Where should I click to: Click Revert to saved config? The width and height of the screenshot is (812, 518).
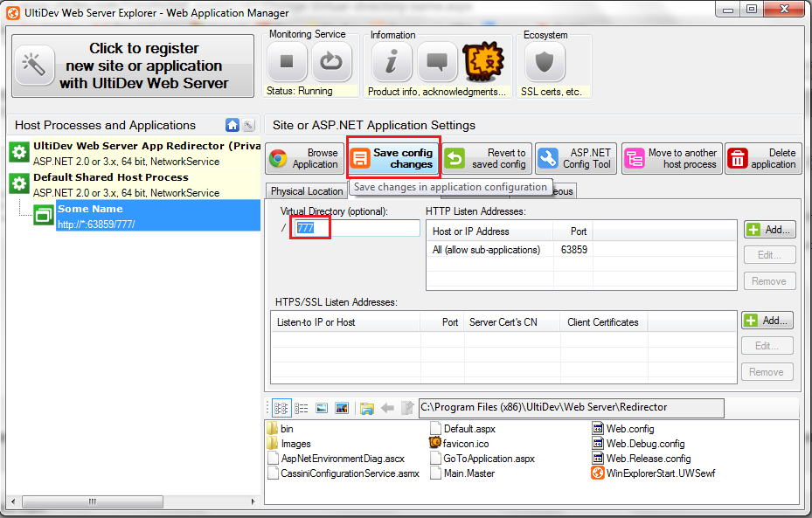point(487,158)
